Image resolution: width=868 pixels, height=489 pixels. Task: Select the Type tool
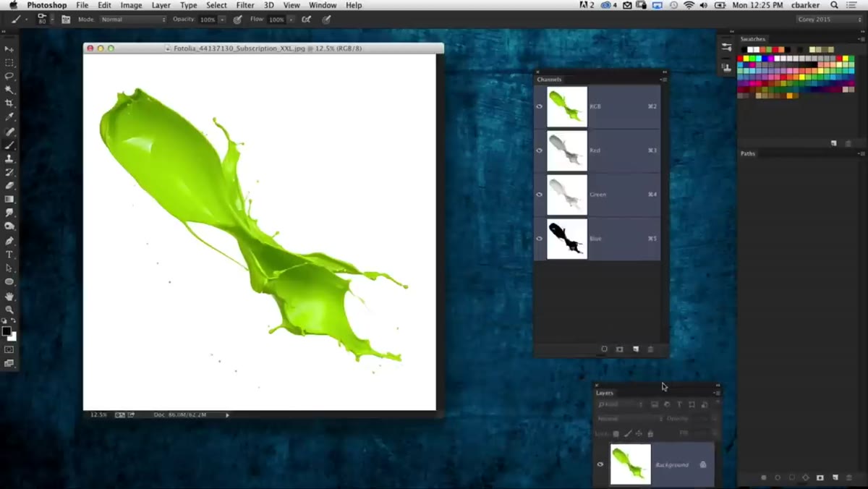9,255
